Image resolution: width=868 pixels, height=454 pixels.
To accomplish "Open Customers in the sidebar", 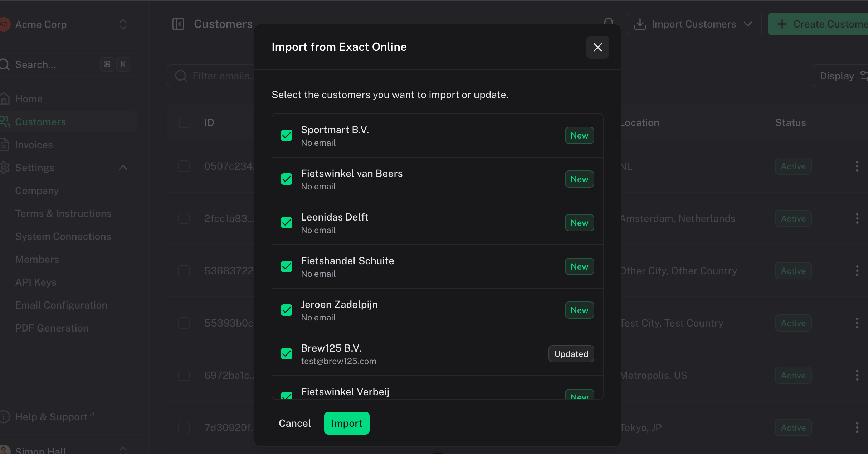I will pos(68,122).
